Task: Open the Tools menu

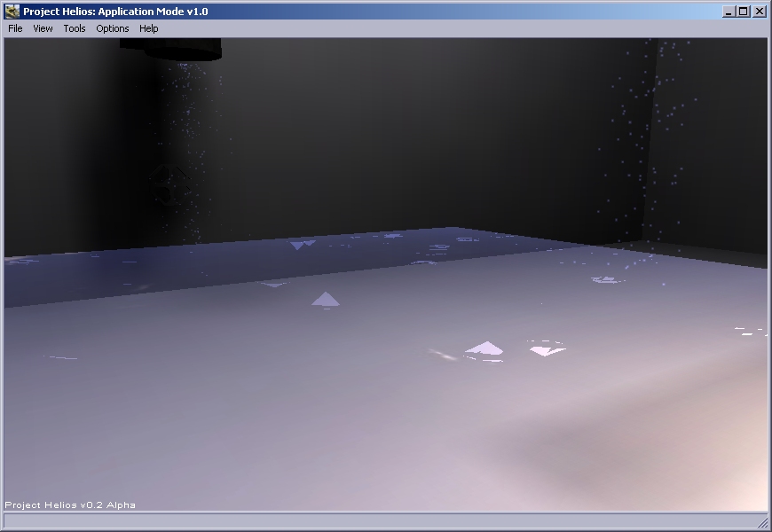Action: 75,28
